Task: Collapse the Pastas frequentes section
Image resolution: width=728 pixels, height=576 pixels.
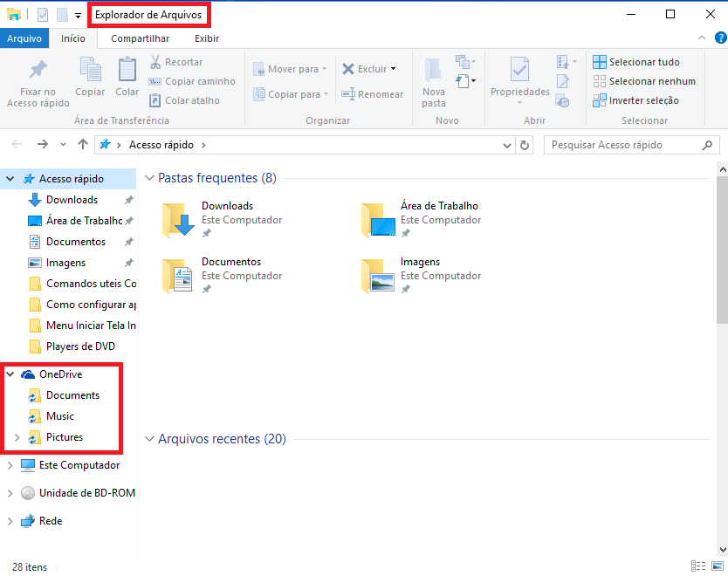Action: (148, 178)
